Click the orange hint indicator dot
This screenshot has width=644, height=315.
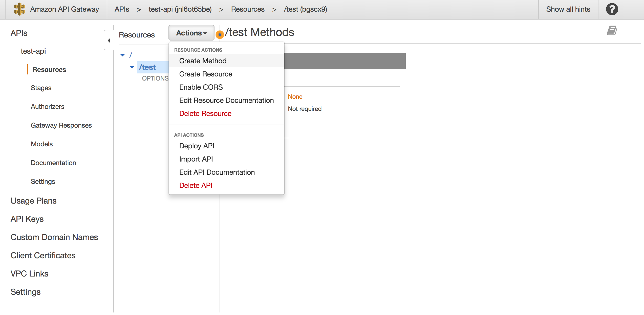[220, 34]
